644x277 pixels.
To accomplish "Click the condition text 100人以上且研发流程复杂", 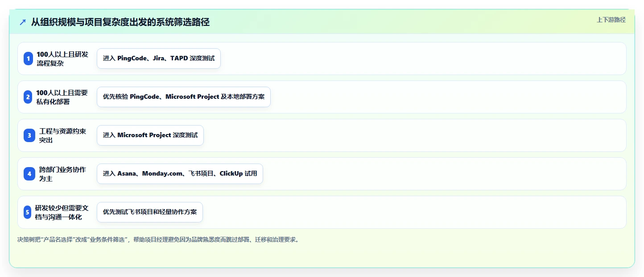I will (62, 59).
